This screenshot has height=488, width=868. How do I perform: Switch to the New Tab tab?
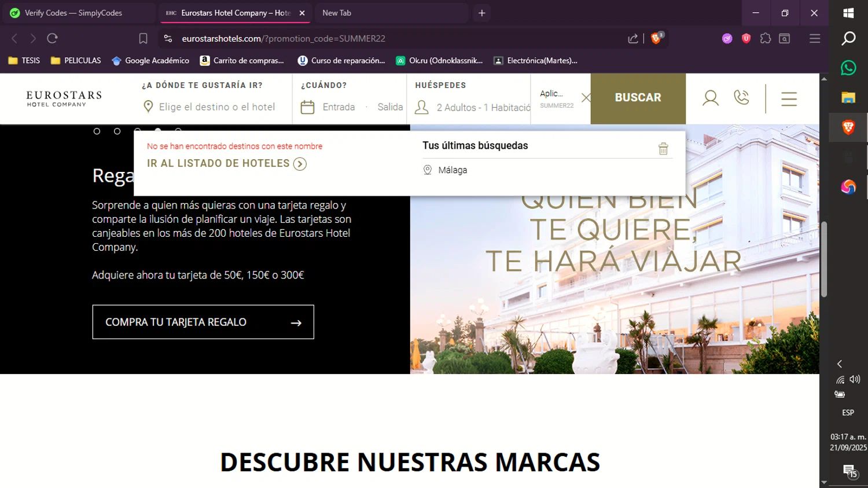point(391,13)
